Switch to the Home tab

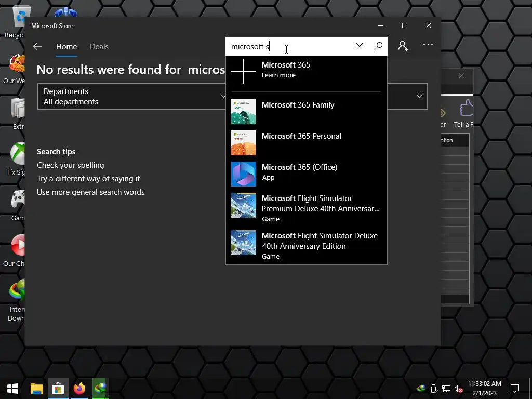[66, 47]
